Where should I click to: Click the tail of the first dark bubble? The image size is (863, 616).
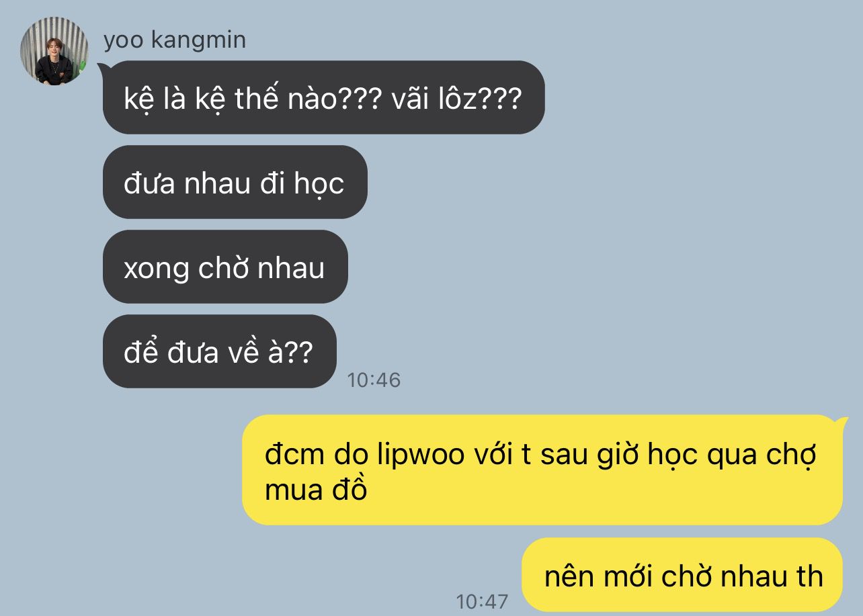103,66
